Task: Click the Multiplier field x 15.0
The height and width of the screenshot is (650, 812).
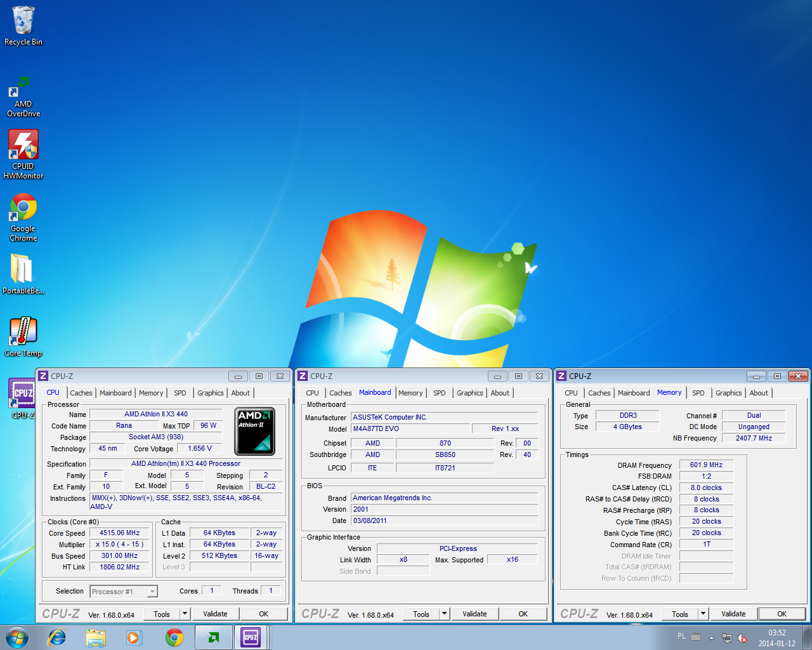Action: pos(119,545)
